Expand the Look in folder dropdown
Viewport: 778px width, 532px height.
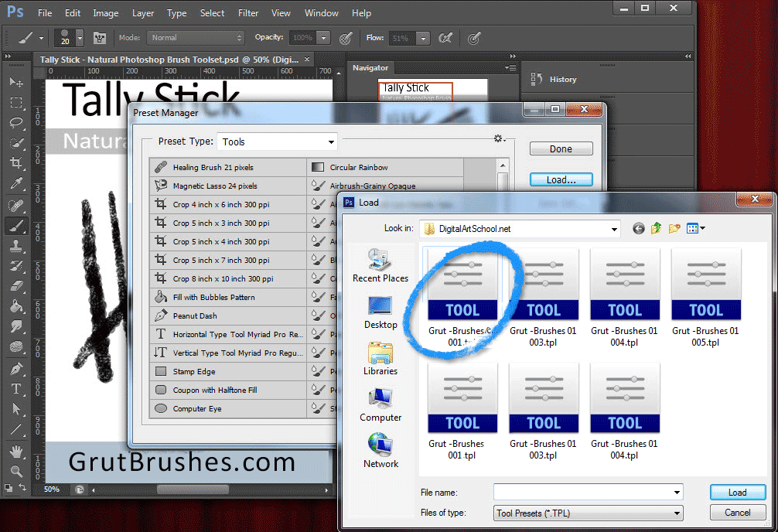pos(613,229)
